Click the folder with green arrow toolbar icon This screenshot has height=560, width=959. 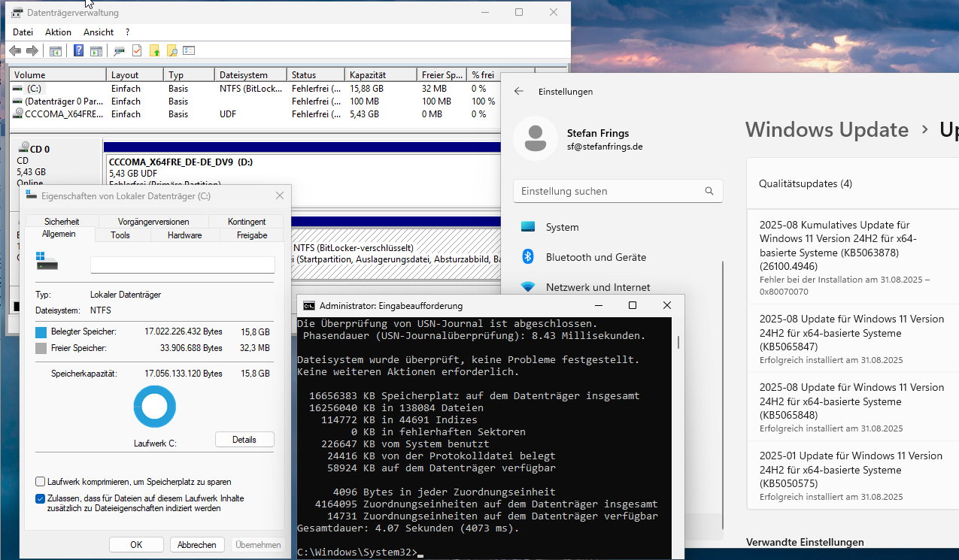point(154,51)
